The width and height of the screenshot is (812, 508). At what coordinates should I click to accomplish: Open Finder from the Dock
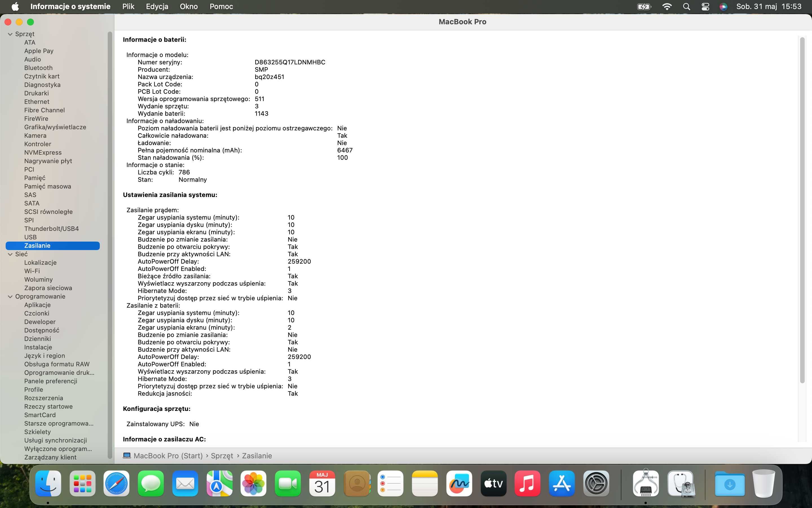click(48, 483)
